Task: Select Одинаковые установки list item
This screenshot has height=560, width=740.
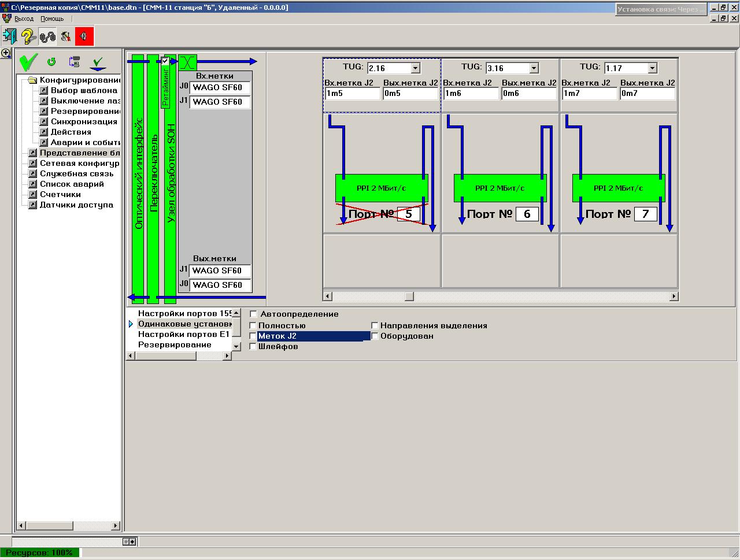Action: tap(185, 324)
